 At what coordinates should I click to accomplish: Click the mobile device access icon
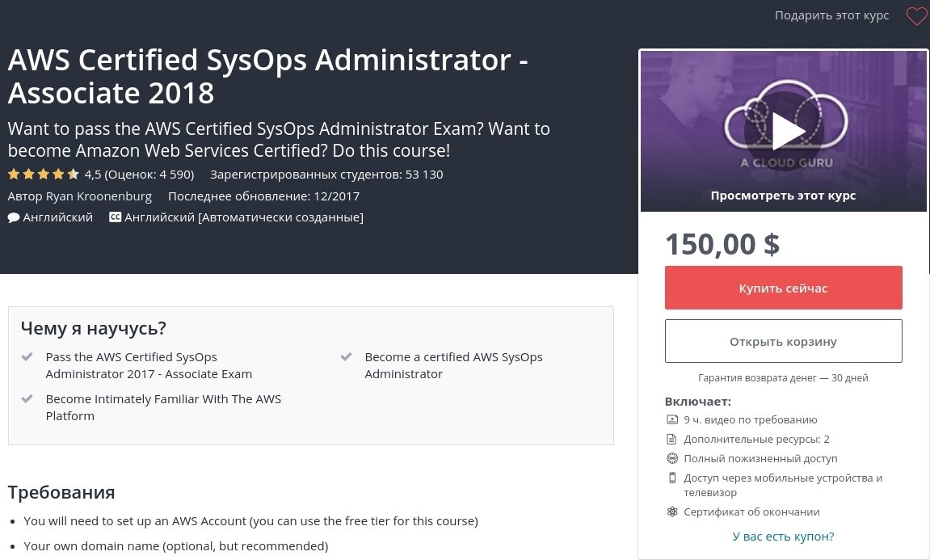(x=672, y=478)
